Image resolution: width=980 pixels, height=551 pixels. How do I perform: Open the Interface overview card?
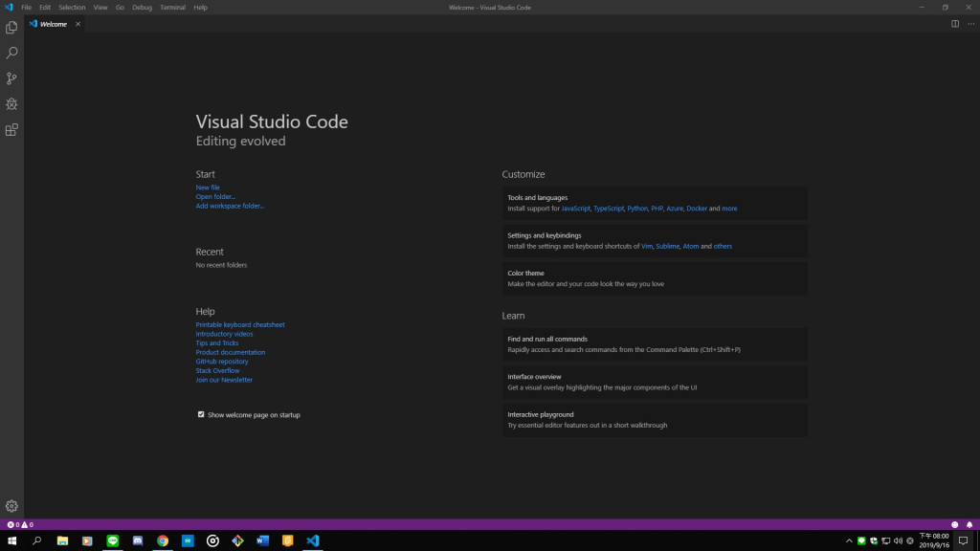click(x=655, y=383)
